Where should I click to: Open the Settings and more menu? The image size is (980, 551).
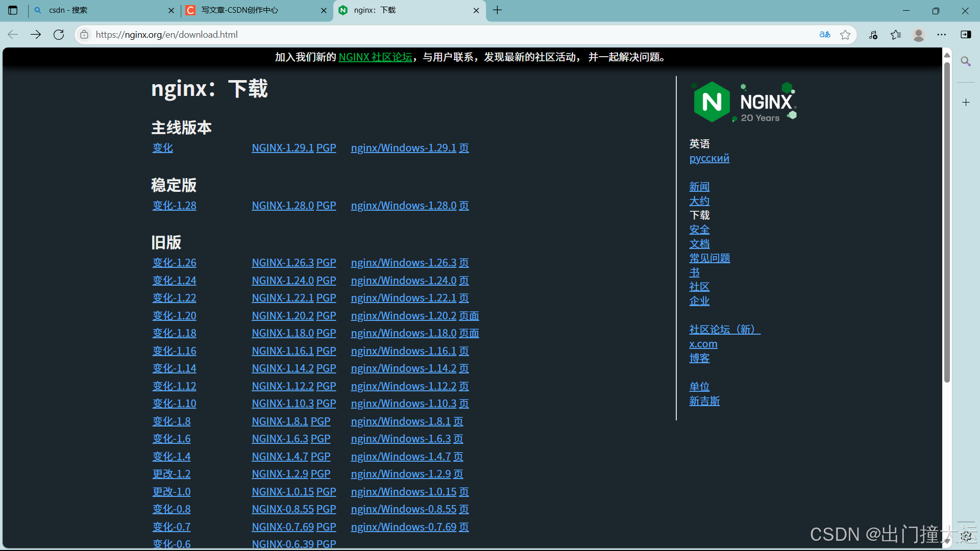(942, 35)
